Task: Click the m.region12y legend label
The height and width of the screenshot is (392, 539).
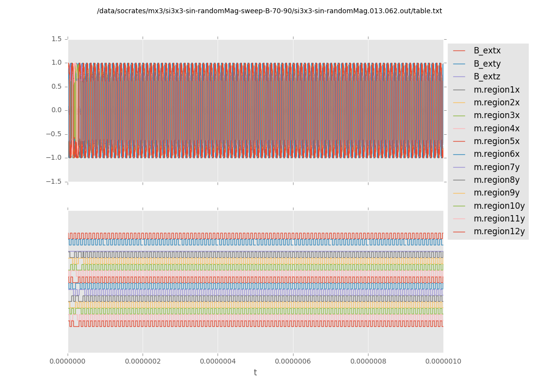Action: pyautogui.click(x=499, y=231)
